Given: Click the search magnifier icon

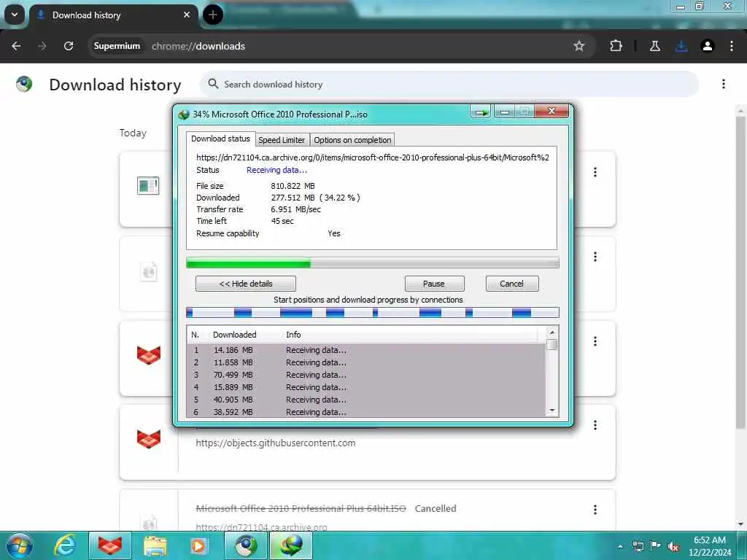Looking at the screenshot, I should coord(213,85).
